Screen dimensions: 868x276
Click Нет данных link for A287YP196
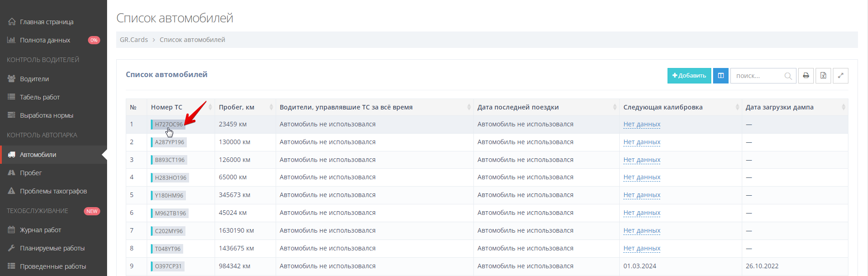coord(642,142)
